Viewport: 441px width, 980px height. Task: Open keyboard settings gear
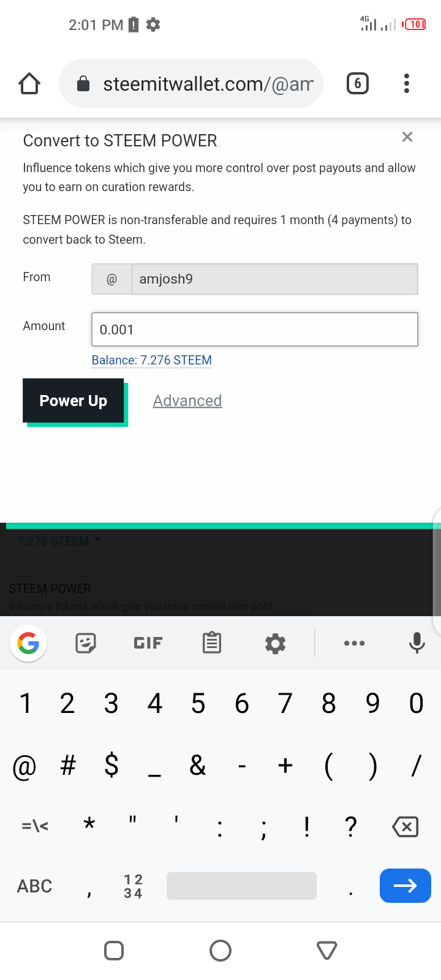click(275, 643)
